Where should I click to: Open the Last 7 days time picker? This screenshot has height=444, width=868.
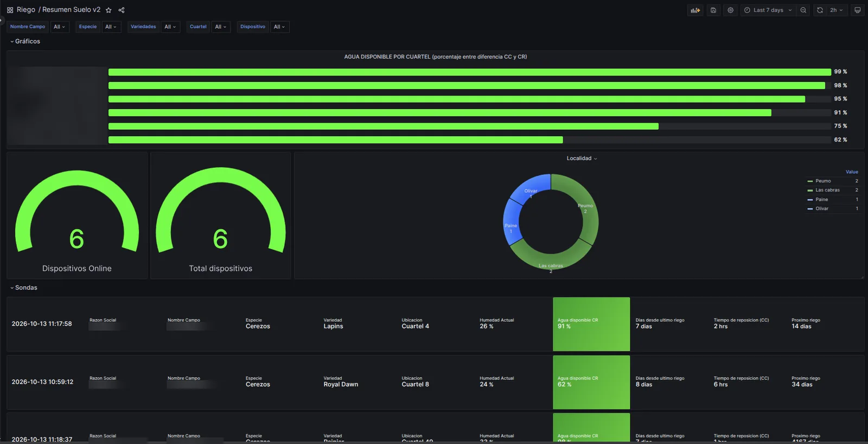[768, 10]
